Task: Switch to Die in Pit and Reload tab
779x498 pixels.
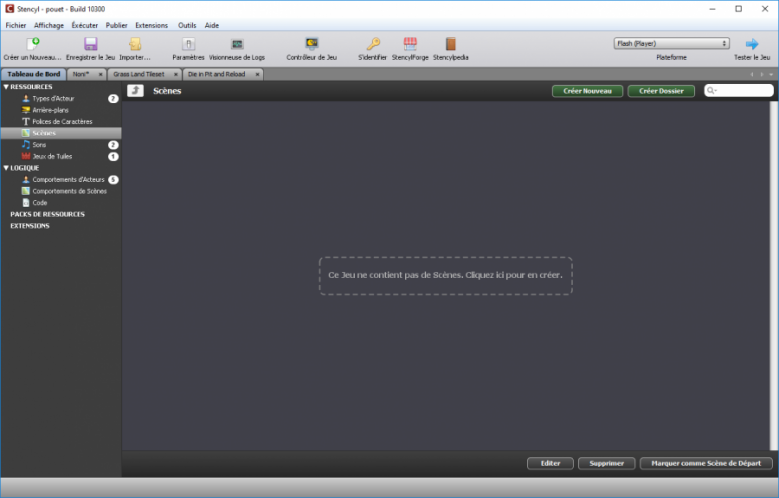Action: point(217,74)
